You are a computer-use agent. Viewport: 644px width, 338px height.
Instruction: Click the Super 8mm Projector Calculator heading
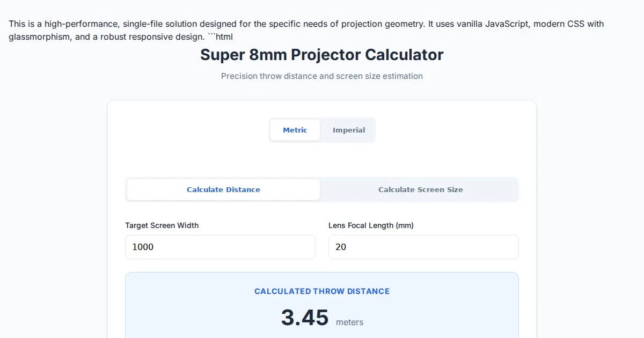pos(321,55)
